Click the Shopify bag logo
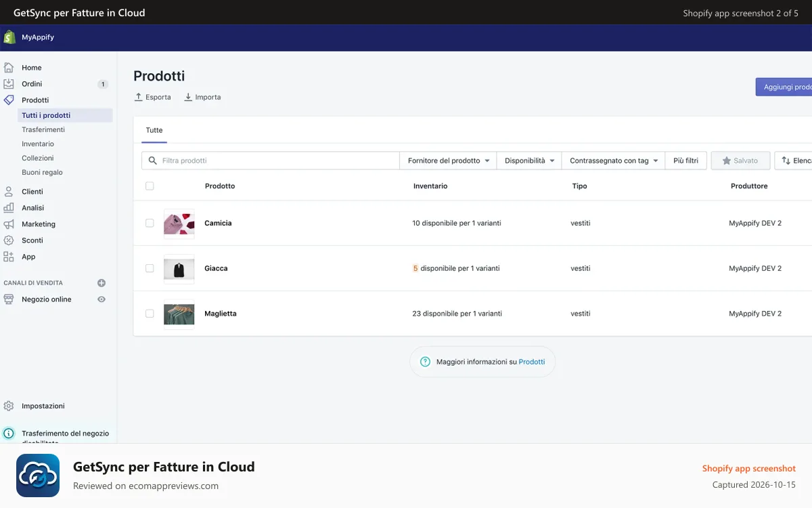This screenshot has width=812, height=508. [x=9, y=37]
